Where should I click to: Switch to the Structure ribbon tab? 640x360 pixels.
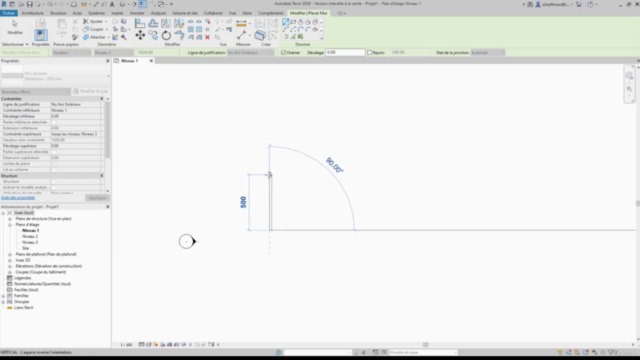pos(58,13)
